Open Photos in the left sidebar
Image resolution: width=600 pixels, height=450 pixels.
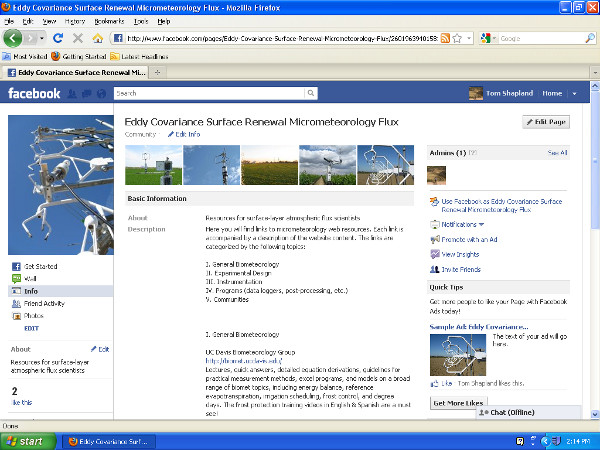tap(34, 315)
